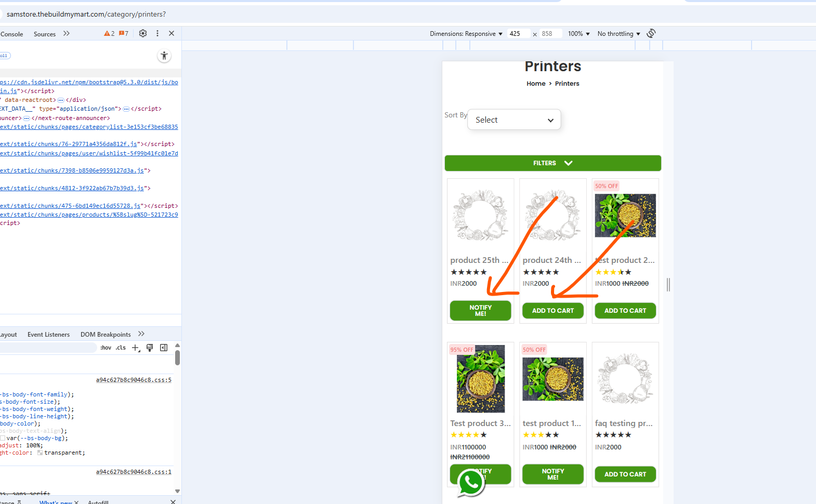Click the Home breadcrumb link
The image size is (816, 504).
click(x=536, y=84)
